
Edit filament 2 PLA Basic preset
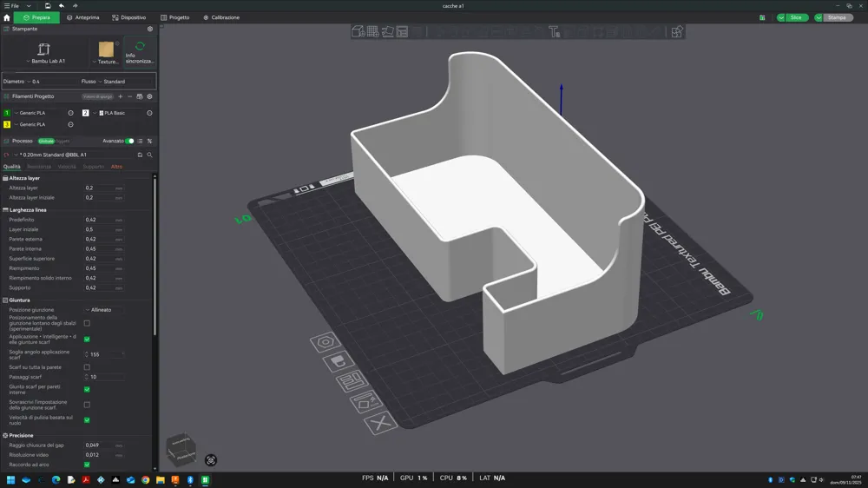149,113
